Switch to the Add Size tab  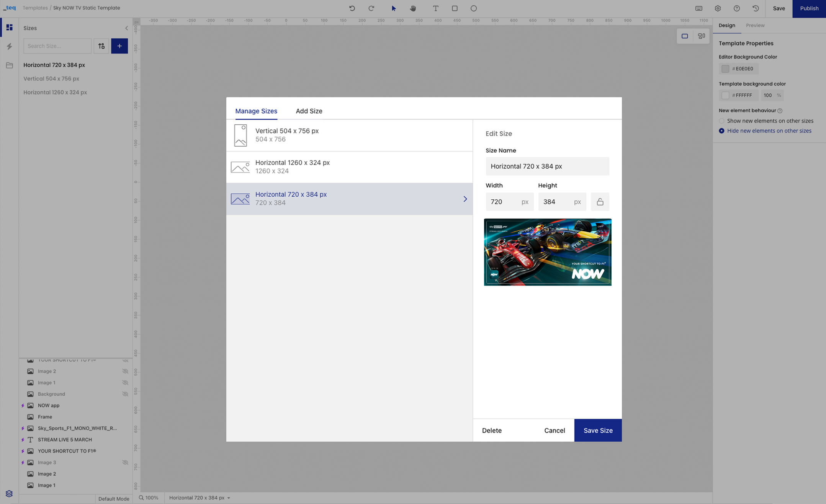coord(309,111)
